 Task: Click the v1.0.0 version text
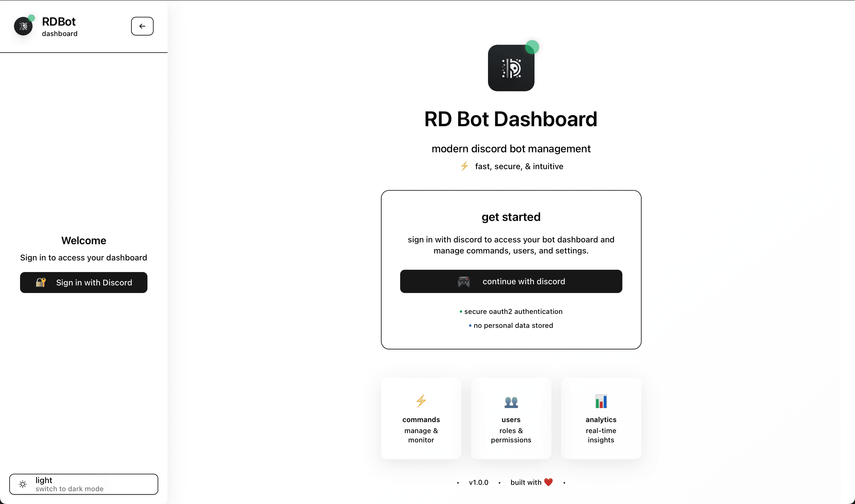point(478,482)
